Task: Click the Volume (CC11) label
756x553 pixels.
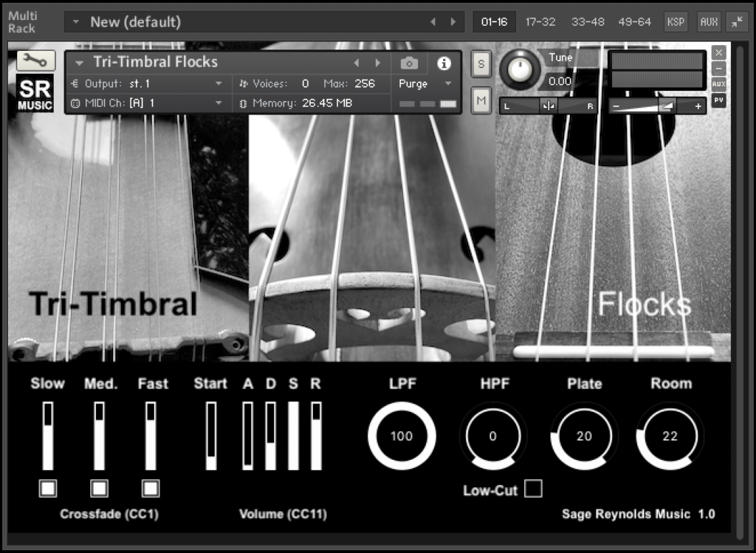Action: (283, 514)
